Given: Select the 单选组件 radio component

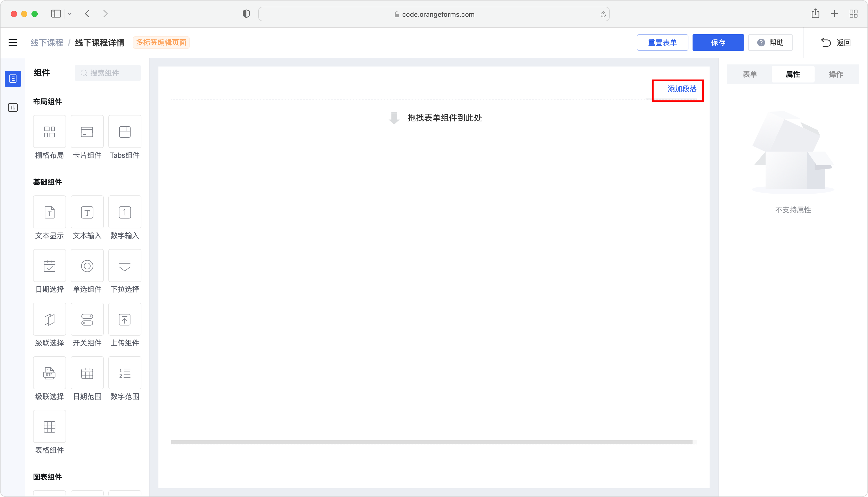Looking at the screenshot, I should click(x=87, y=266).
